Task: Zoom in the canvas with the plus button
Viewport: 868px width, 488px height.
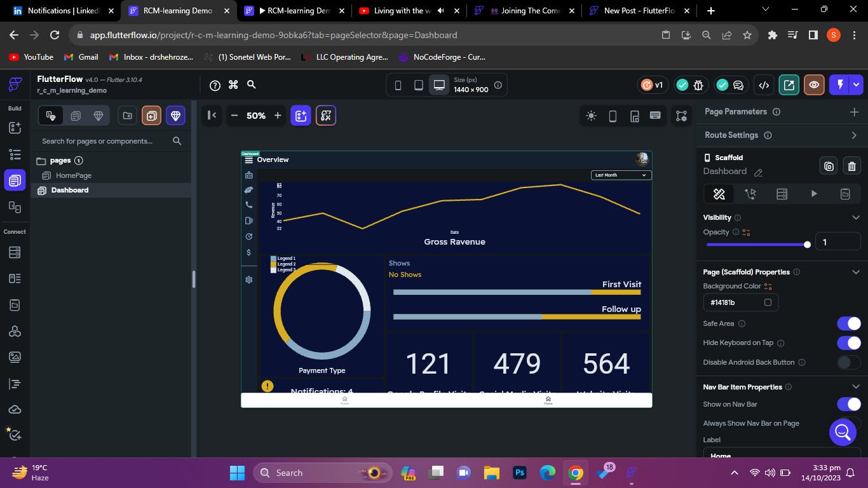Action: pos(278,116)
